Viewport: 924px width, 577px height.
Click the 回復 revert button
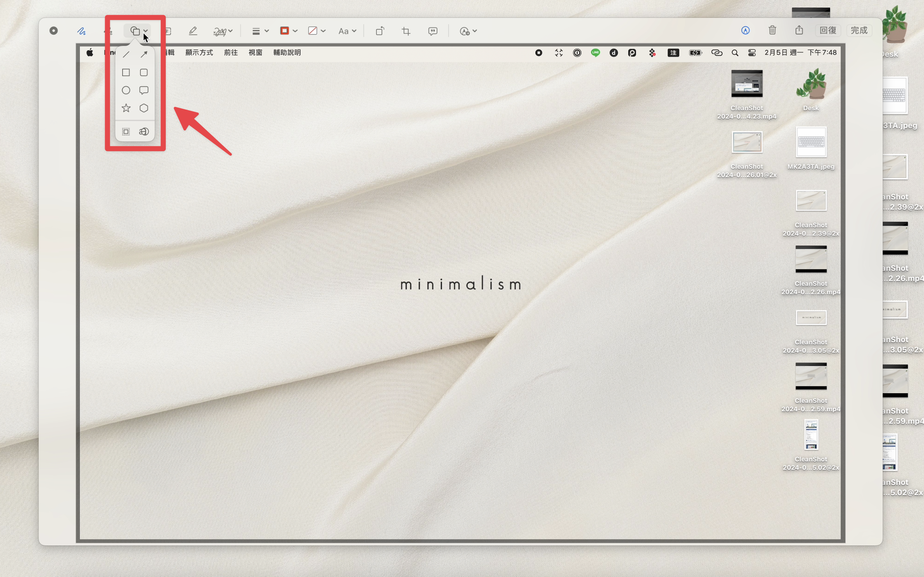point(828,30)
